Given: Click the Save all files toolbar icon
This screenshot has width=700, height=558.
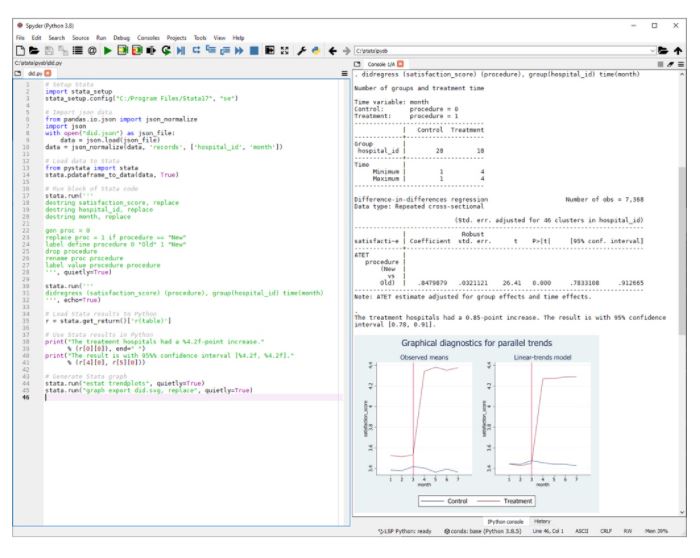Looking at the screenshot, I should 63,50.
